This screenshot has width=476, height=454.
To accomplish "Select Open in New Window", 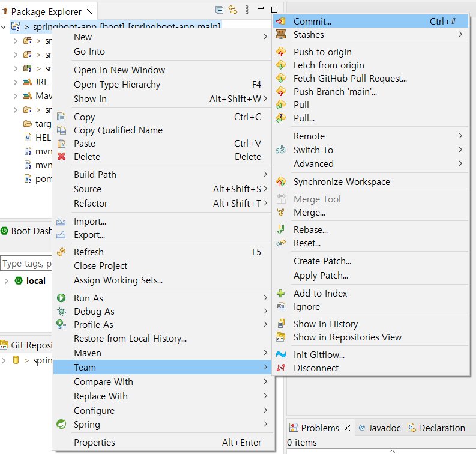I will 163,70.
